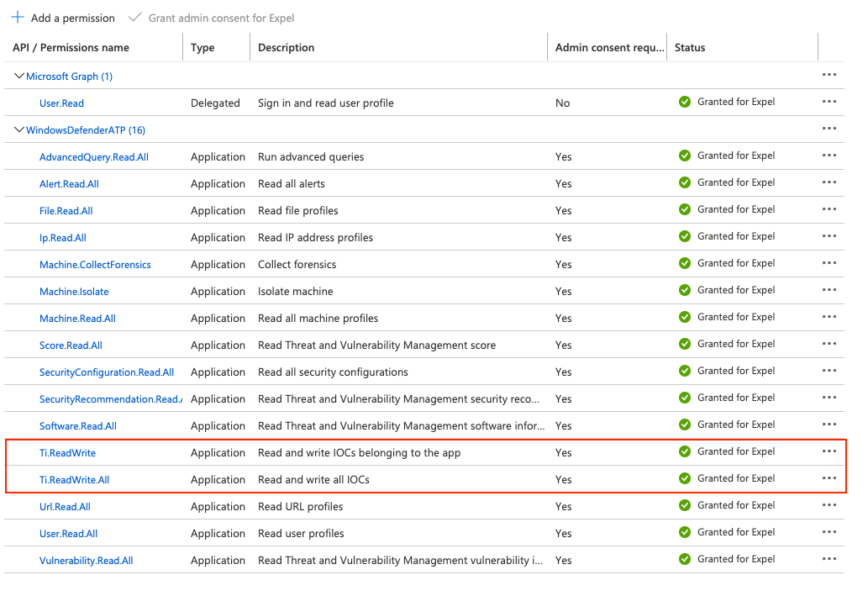Sort by API / Permissions name column
Screen dimensions: 868x596
coord(71,48)
